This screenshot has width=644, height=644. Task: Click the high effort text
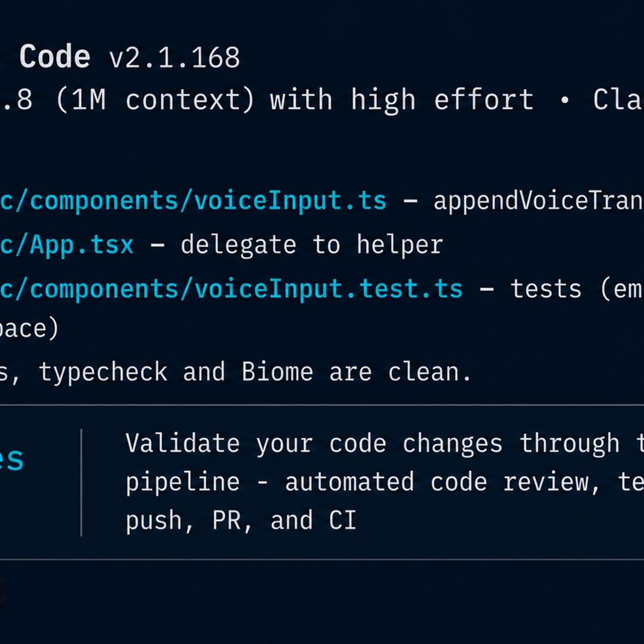[442, 99]
